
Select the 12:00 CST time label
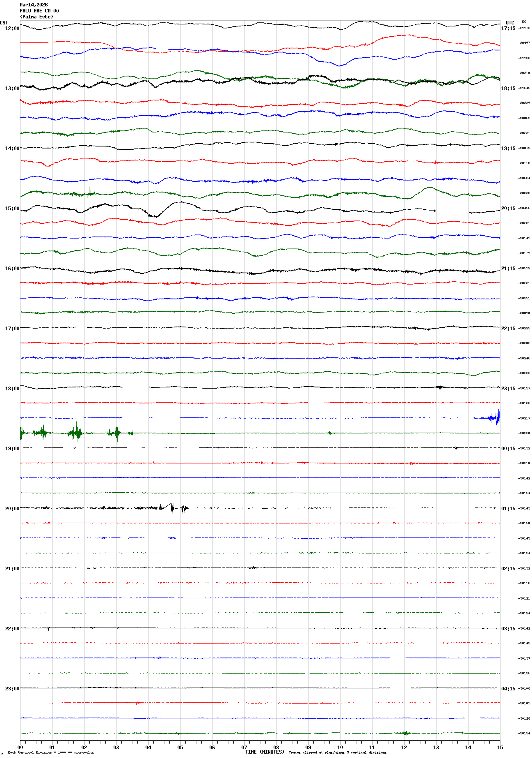pyautogui.click(x=12, y=28)
